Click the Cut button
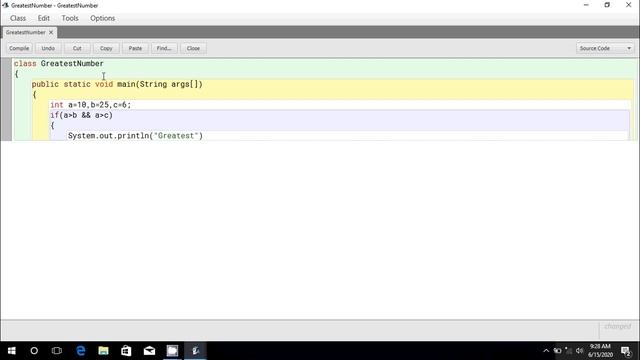640x360 pixels. coord(77,48)
